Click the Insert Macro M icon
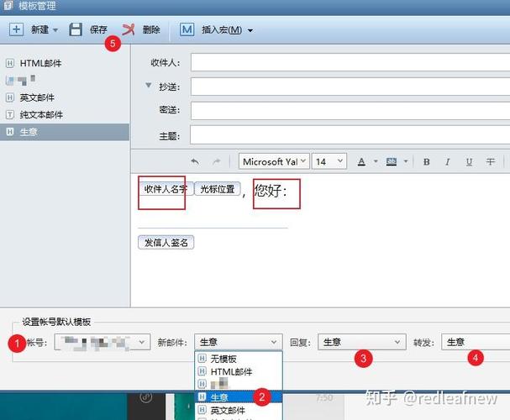This screenshot has width=510, height=420. click(187, 30)
